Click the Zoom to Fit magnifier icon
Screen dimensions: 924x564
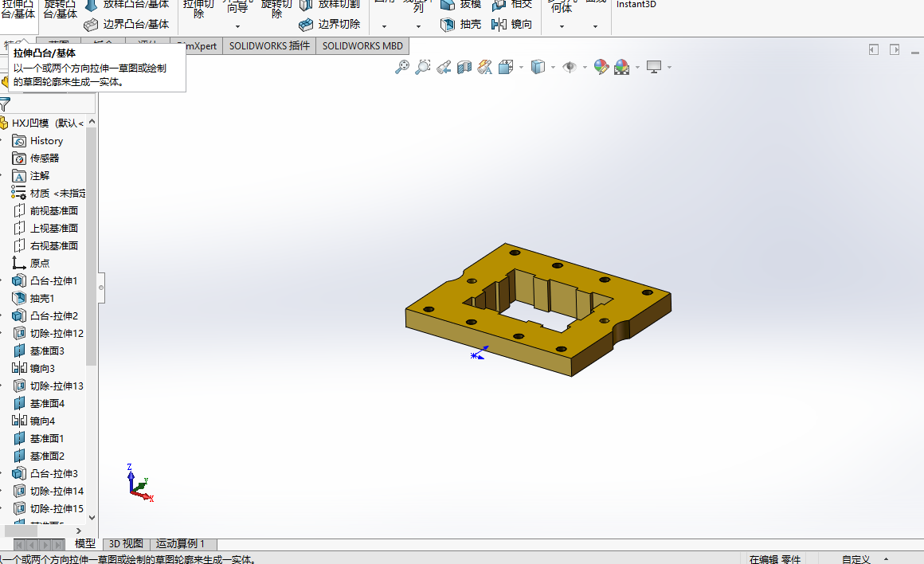tap(402, 67)
